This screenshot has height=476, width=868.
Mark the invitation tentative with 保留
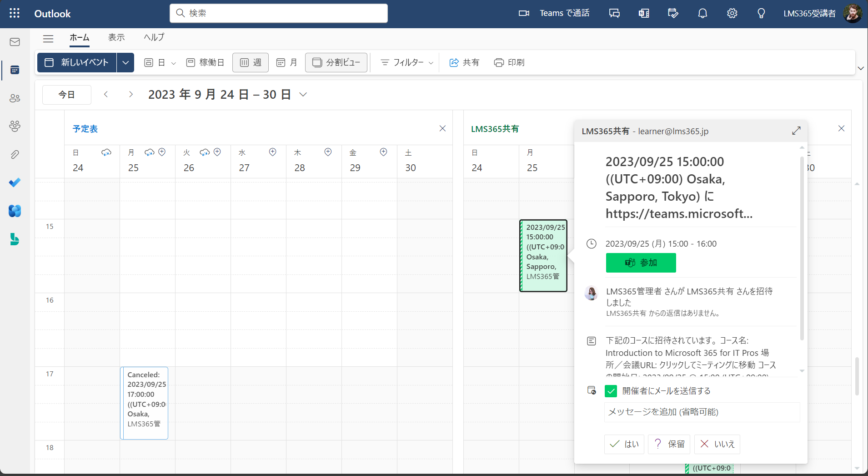point(669,444)
